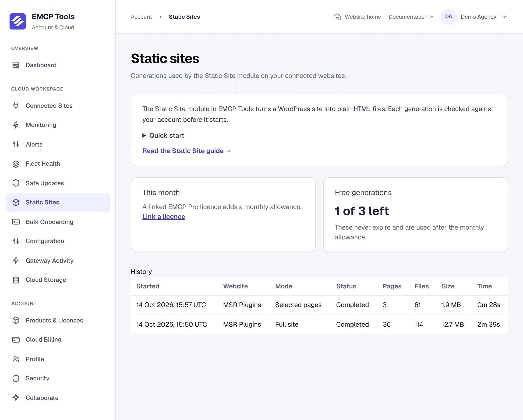
Task: Click the Bulk Onboarding terminal icon
Action: point(16,222)
